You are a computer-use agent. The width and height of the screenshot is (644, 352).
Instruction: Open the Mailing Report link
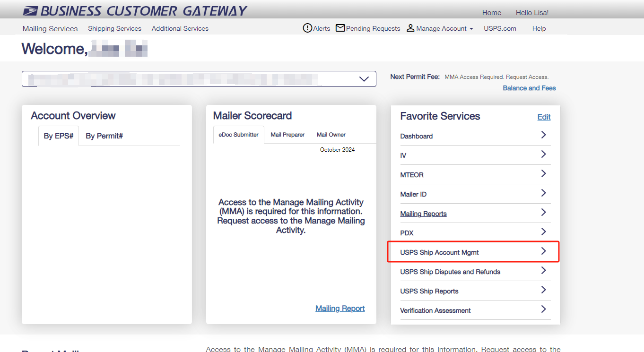pyautogui.click(x=340, y=309)
